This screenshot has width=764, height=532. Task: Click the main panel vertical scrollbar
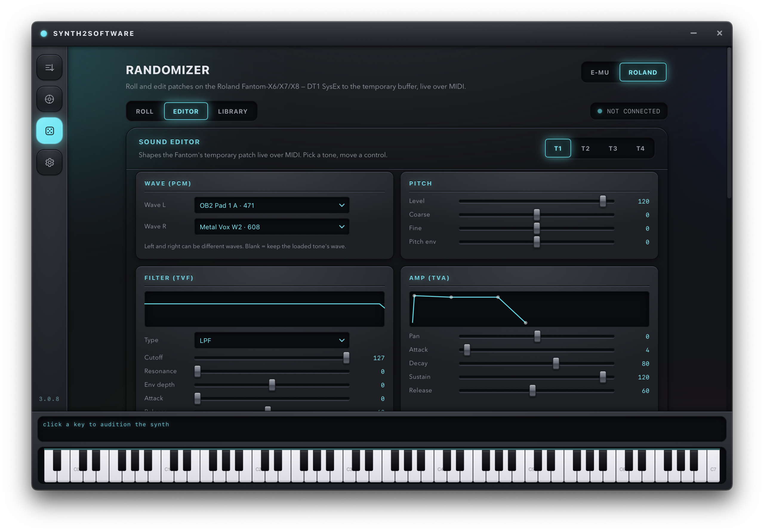729,123
